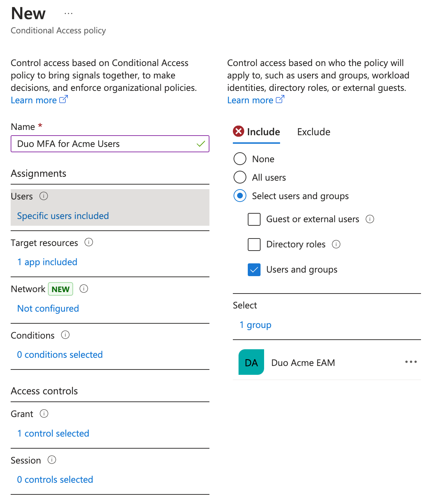443x504 pixels.
Task: Enable the Directory roles checkbox
Action: tap(254, 245)
